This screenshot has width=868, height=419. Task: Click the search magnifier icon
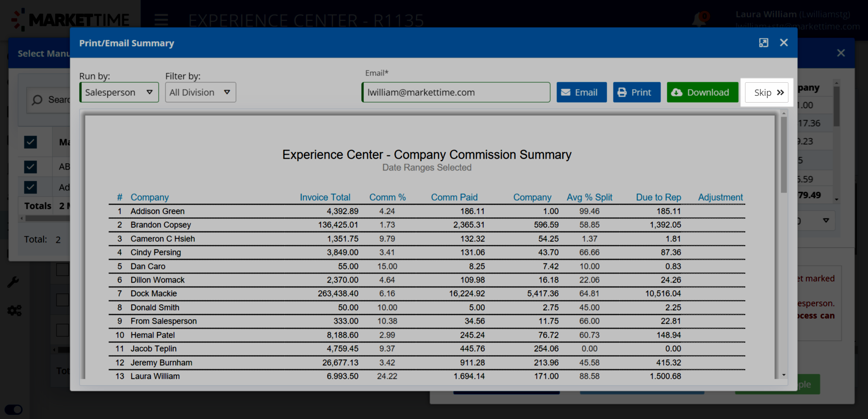[x=37, y=100]
